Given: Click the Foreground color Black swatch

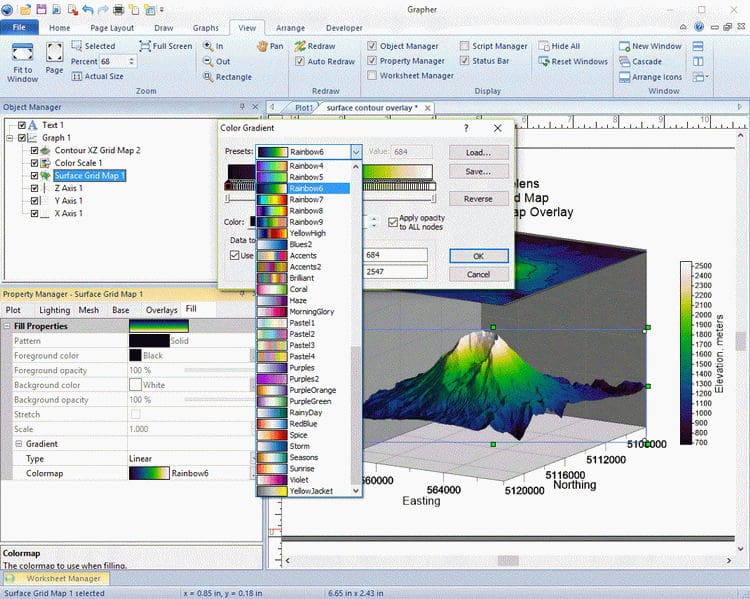Looking at the screenshot, I should pyautogui.click(x=135, y=355).
